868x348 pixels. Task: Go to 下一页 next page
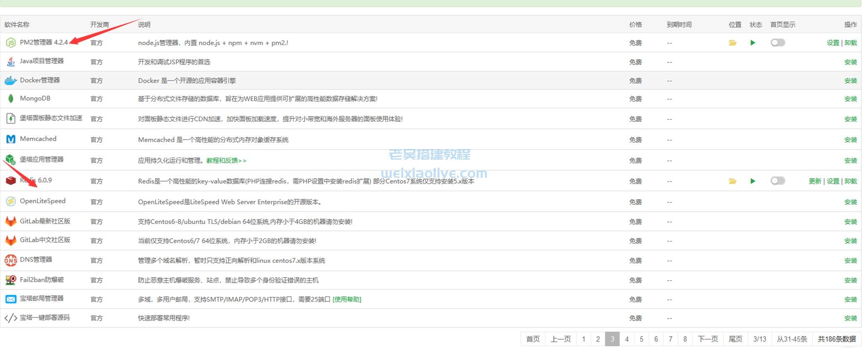708,339
